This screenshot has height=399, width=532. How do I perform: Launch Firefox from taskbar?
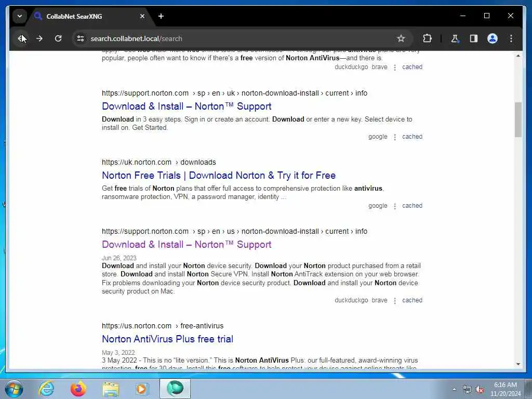click(78, 389)
